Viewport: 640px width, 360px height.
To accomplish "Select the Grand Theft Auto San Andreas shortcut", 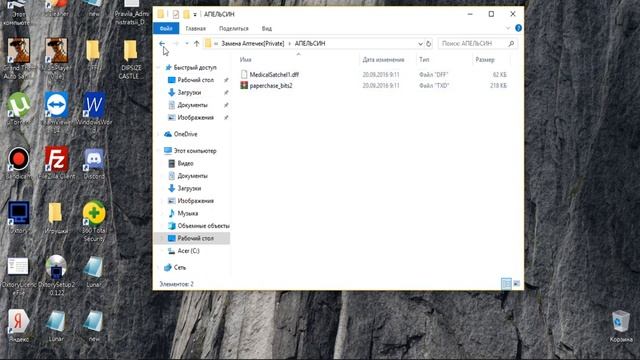I will click(x=18, y=57).
